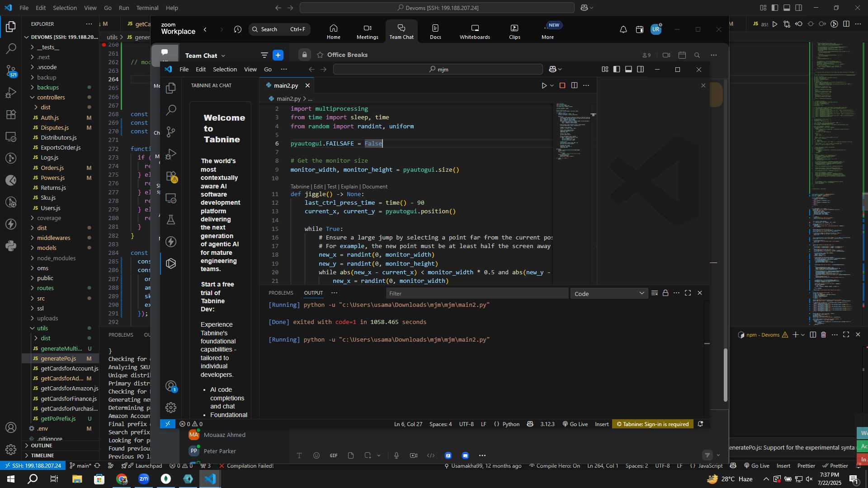Viewport: 868px width, 488px height.
Task: Open the Code output channel dropdown
Action: coord(609,294)
